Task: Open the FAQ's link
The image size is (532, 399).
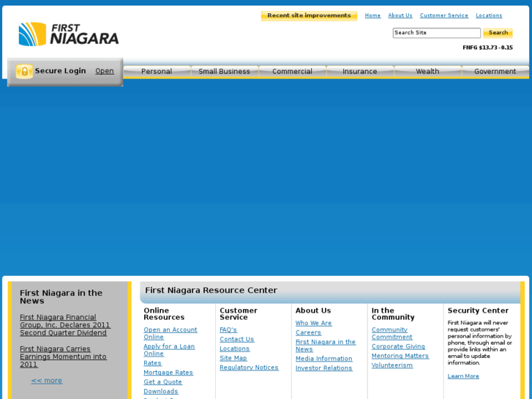Action: [x=228, y=329]
